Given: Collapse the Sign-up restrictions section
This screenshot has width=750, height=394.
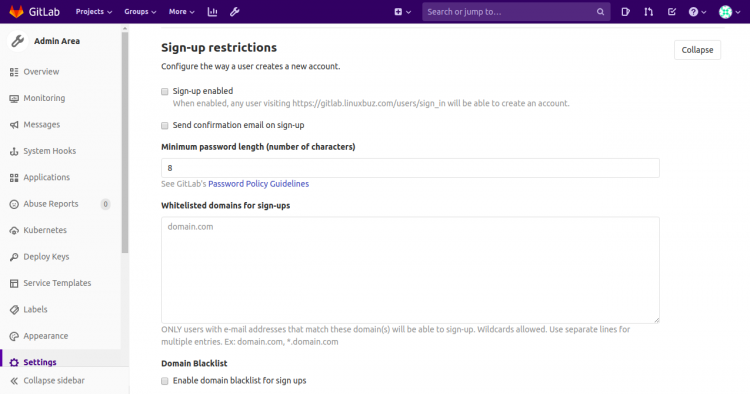Looking at the screenshot, I should click(x=697, y=50).
